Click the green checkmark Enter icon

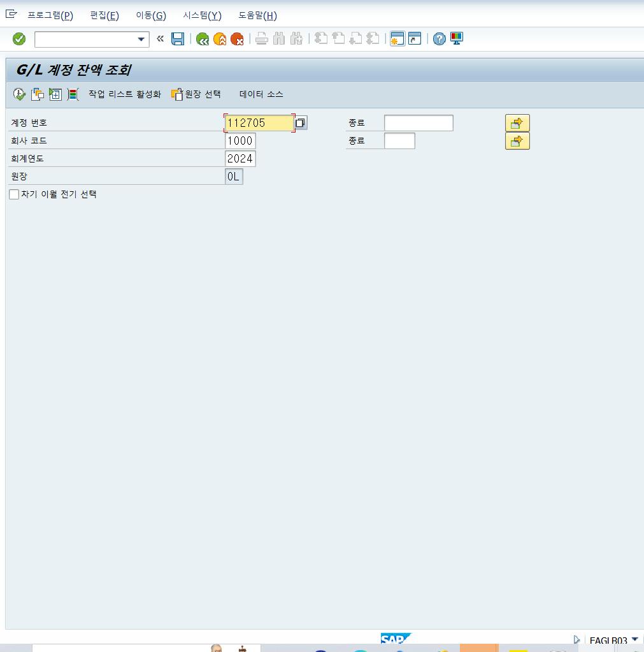point(19,39)
